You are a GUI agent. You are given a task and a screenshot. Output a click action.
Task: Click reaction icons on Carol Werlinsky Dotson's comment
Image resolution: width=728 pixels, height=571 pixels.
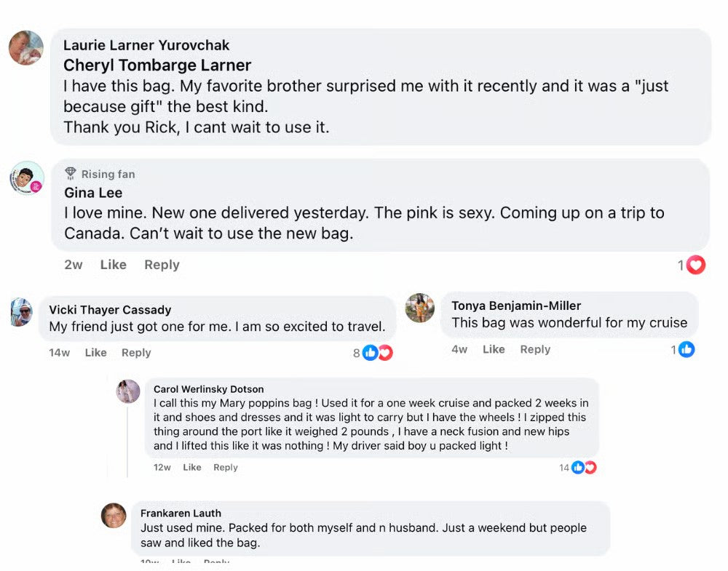pos(584,468)
